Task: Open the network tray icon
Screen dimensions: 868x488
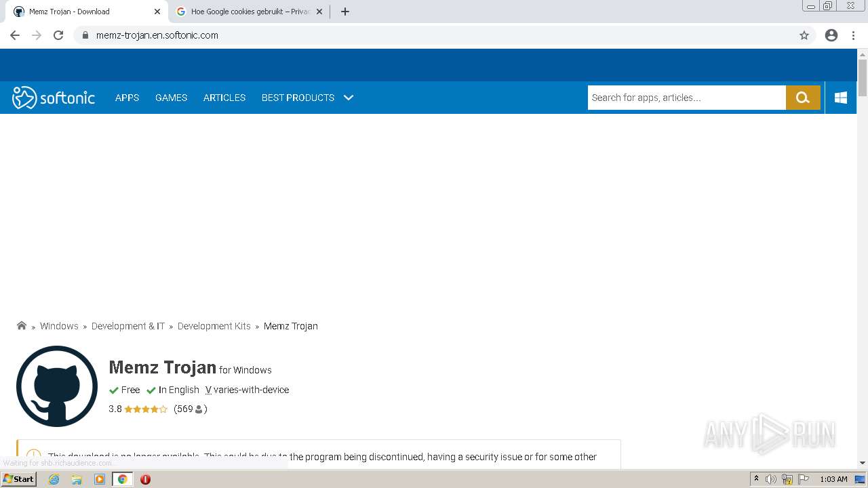Action: (787, 479)
